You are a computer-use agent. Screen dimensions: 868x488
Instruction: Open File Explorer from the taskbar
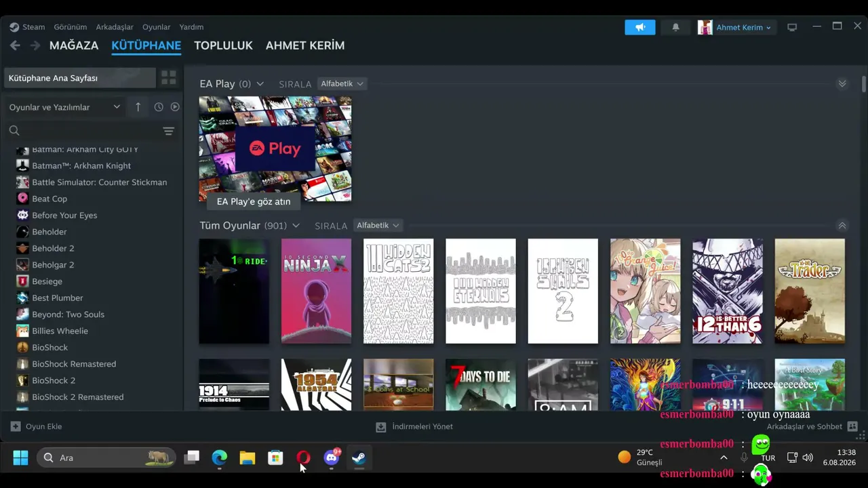tap(248, 457)
